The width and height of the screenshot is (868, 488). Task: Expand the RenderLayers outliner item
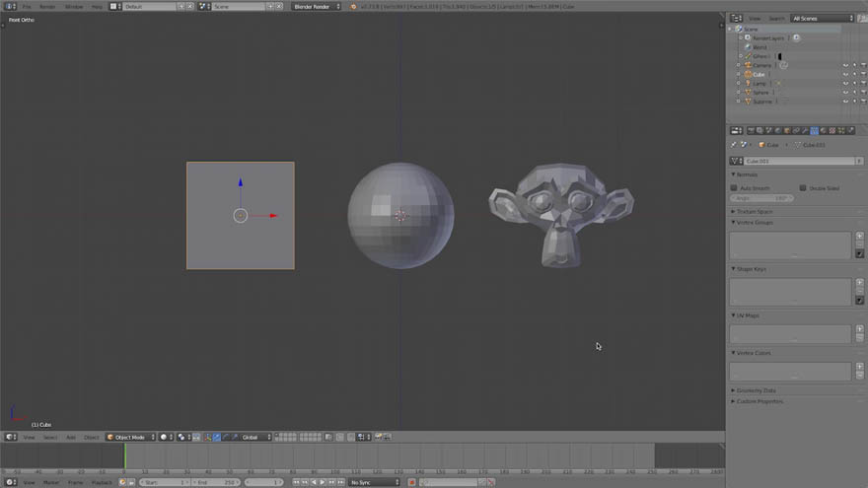741,38
